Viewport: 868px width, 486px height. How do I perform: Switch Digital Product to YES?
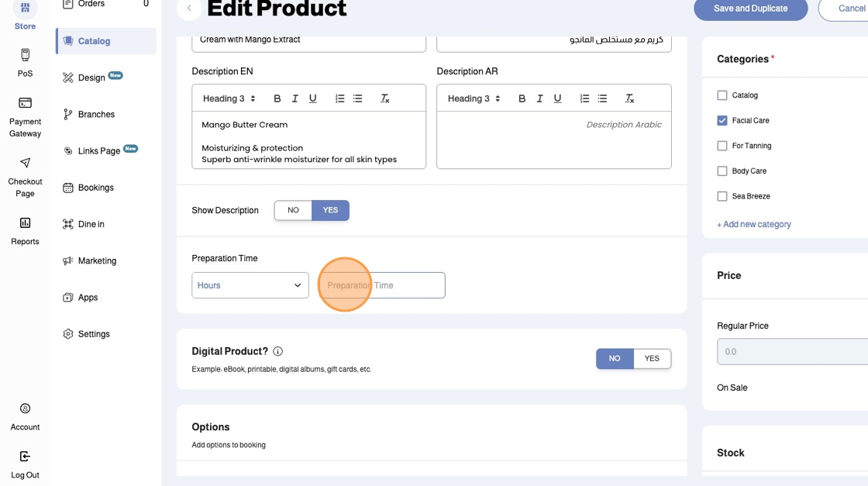(652, 359)
